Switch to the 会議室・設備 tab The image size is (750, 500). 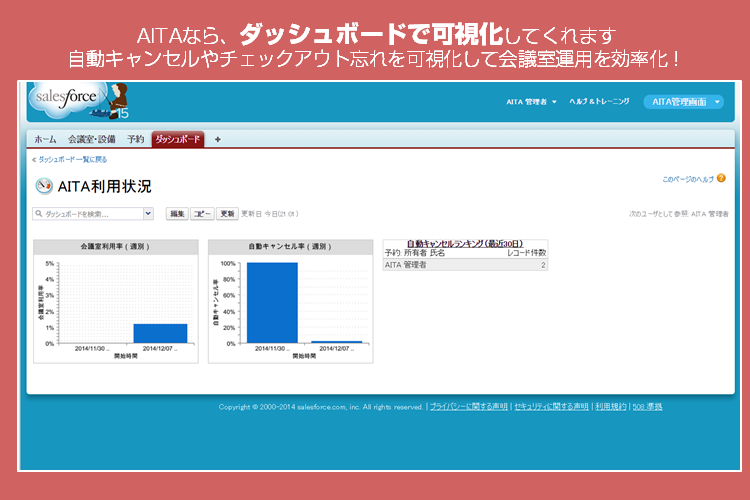coord(91,139)
